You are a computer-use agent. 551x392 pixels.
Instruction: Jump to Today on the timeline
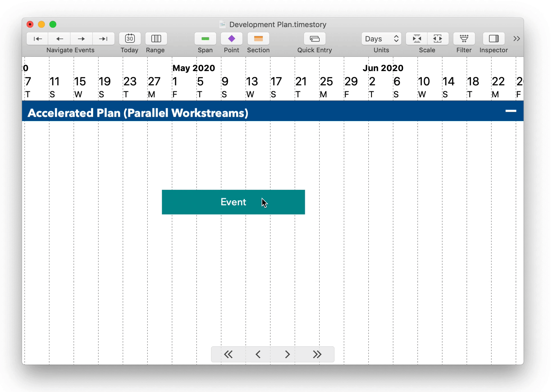pyautogui.click(x=129, y=39)
